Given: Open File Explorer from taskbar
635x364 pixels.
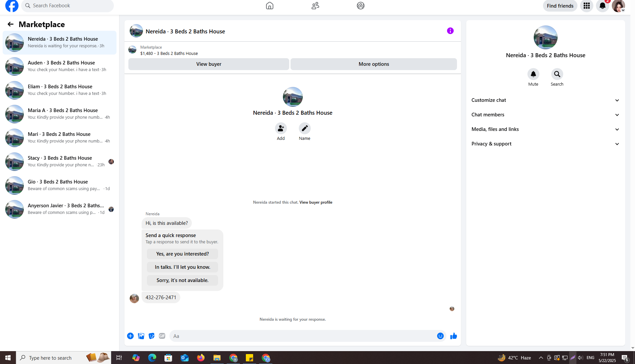Looking at the screenshot, I should tap(217, 358).
